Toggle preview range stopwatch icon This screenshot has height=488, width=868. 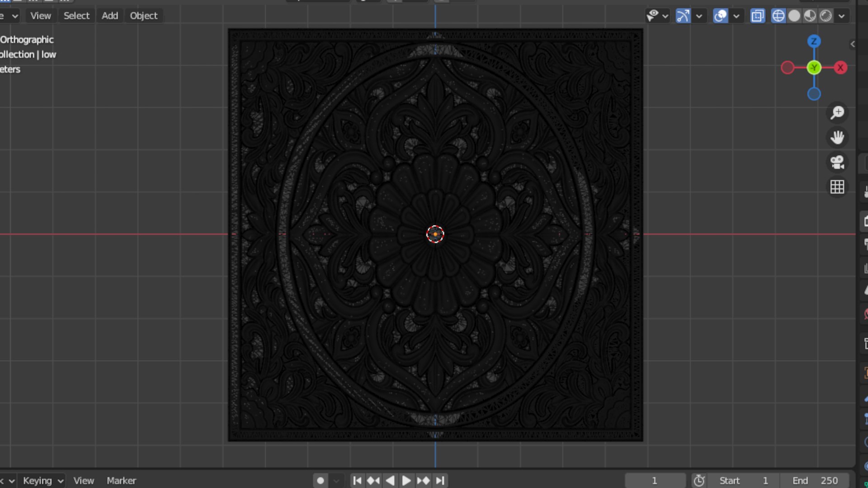pos(699,481)
